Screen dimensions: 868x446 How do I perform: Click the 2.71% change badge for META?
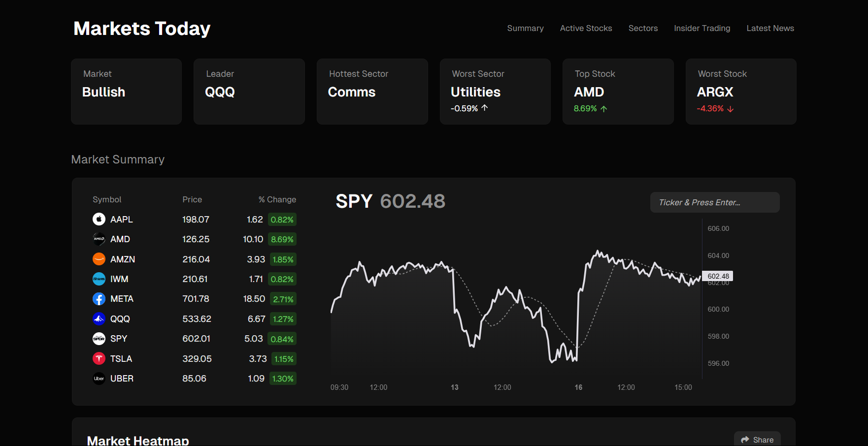point(283,299)
